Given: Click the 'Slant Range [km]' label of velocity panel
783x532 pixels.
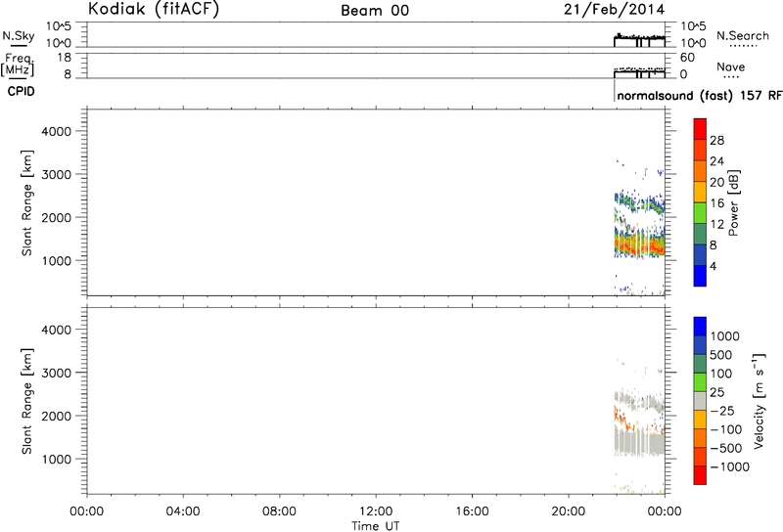Looking at the screenshot, I should pos(27,401).
